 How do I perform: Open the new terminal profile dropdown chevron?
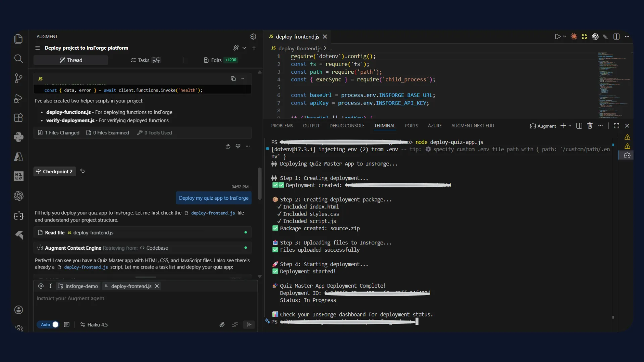[570, 126]
